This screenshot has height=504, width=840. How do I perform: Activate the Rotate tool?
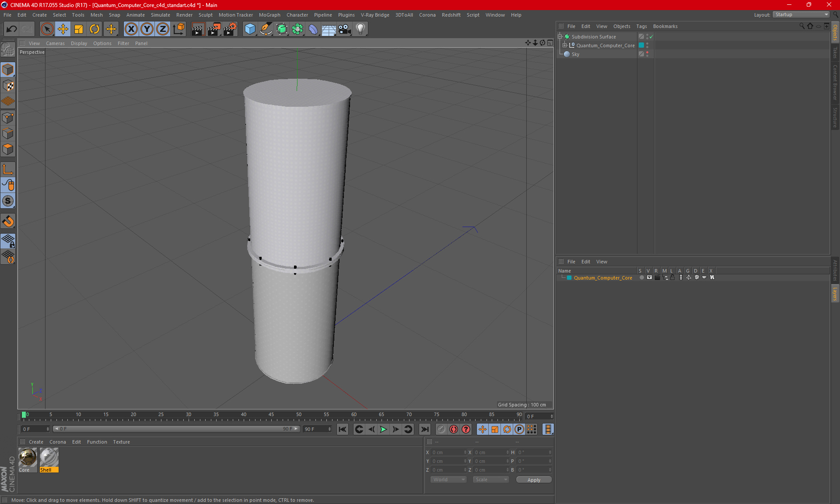[x=94, y=29]
